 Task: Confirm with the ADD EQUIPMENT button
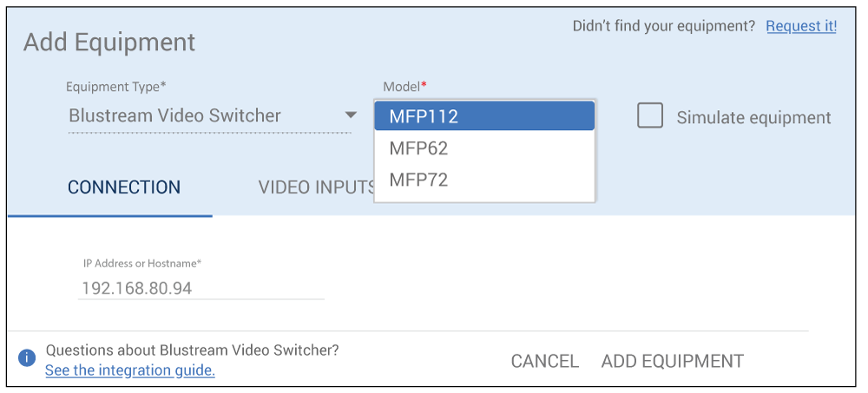click(x=672, y=361)
